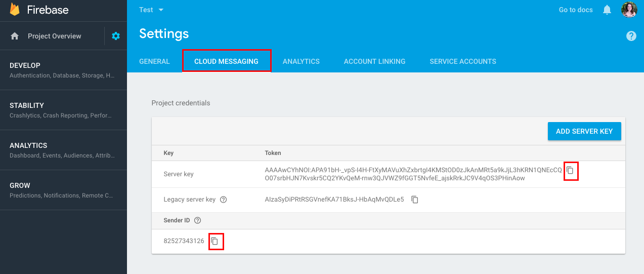Expand the Analytics sidebar section
Image resolution: width=644 pixels, height=274 pixels.
click(63, 150)
